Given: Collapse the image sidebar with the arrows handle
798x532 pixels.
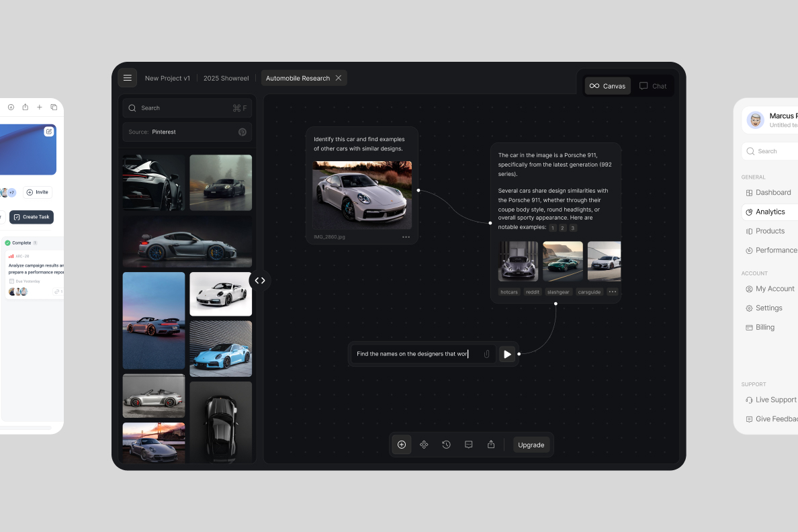Looking at the screenshot, I should (x=260, y=281).
